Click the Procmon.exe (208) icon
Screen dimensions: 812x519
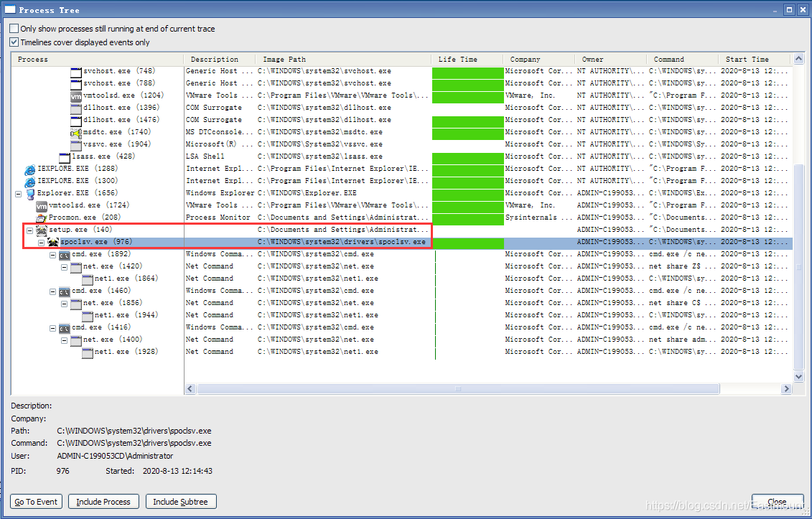click(42, 218)
